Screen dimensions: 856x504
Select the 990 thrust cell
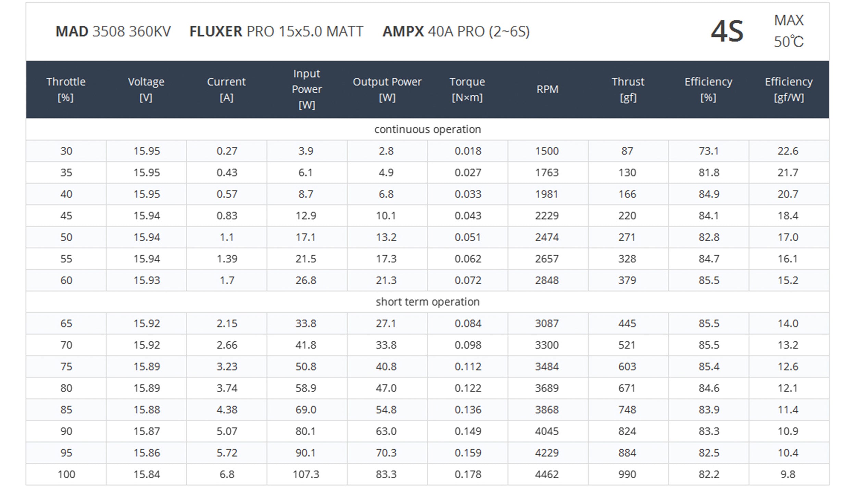pyautogui.click(x=627, y=474)
